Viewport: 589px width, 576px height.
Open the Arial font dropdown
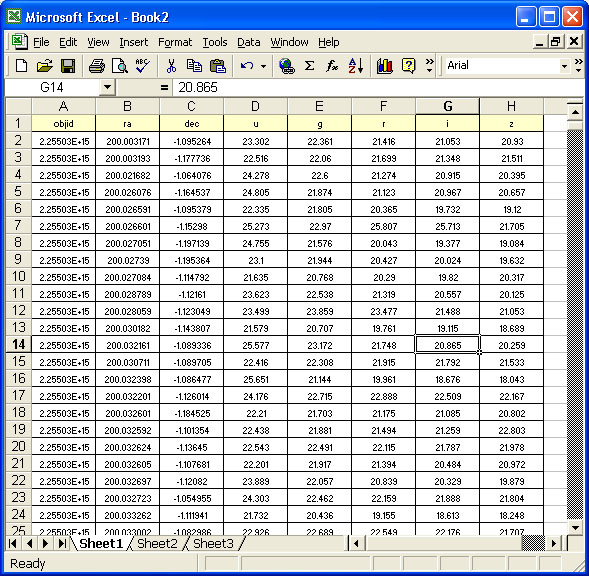pos(564,66)
